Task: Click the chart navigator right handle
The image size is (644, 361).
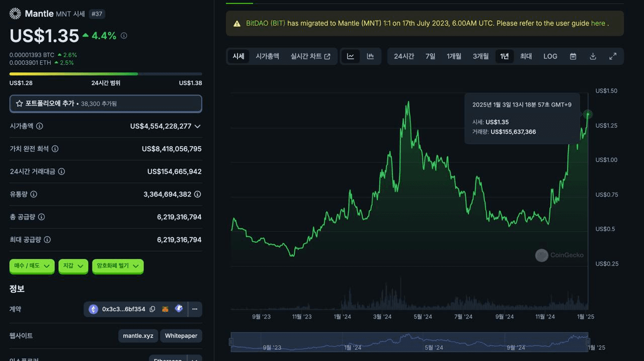Action: pyautogui.click(x=589, y=342)
